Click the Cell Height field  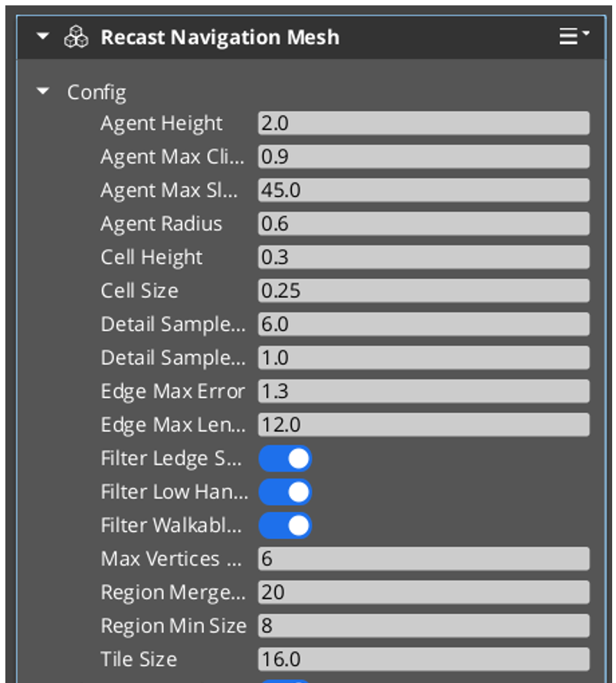423,257
